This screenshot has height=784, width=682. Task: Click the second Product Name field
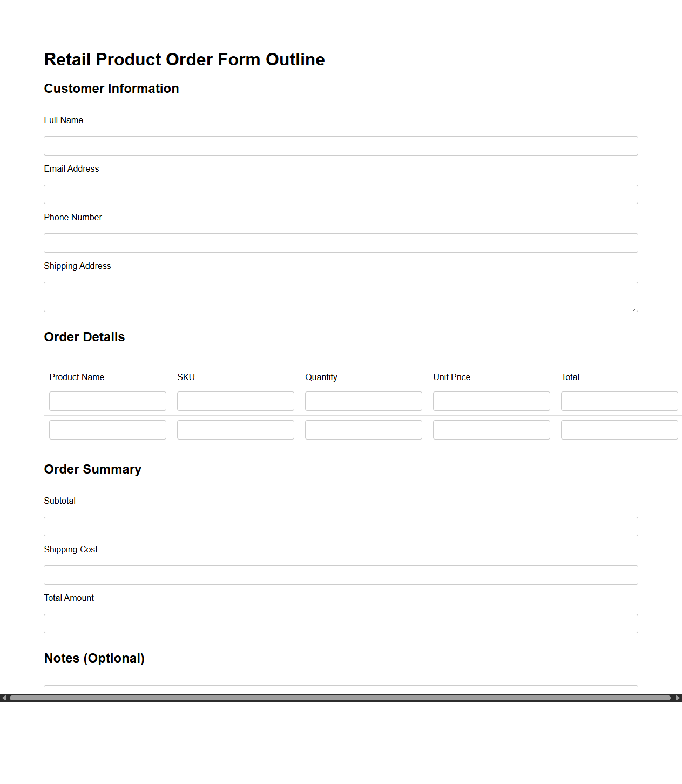(107, 429)
